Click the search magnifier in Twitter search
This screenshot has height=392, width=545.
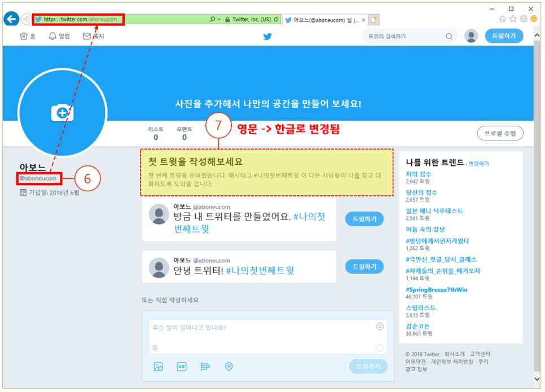point(449,36)
